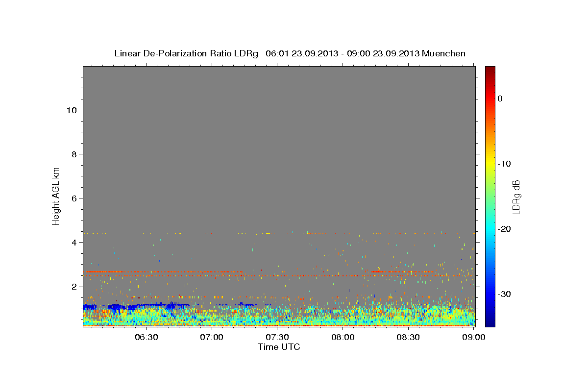
Task: Click the 07:30 time tick label
Action: 277,338
